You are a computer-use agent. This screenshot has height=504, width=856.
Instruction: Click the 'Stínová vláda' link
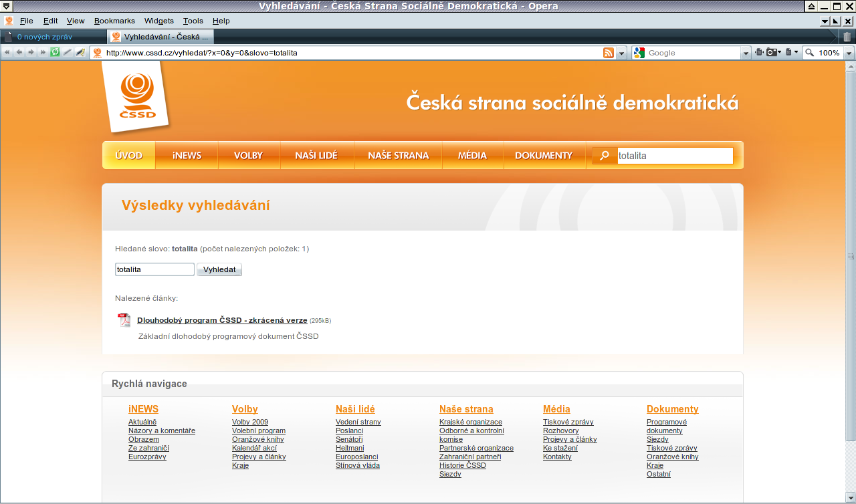(x=358, y=465)
